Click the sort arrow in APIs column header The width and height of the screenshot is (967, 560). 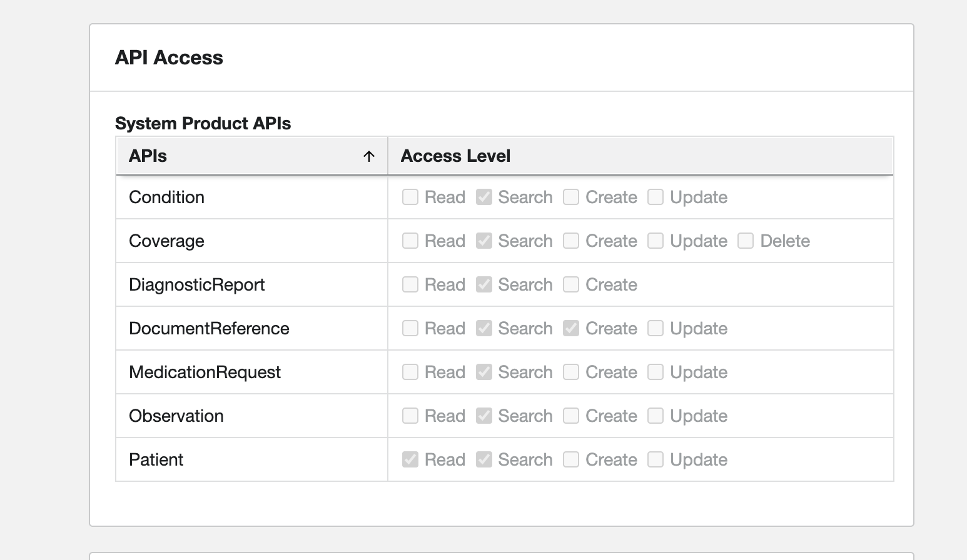tap(369, 156)
